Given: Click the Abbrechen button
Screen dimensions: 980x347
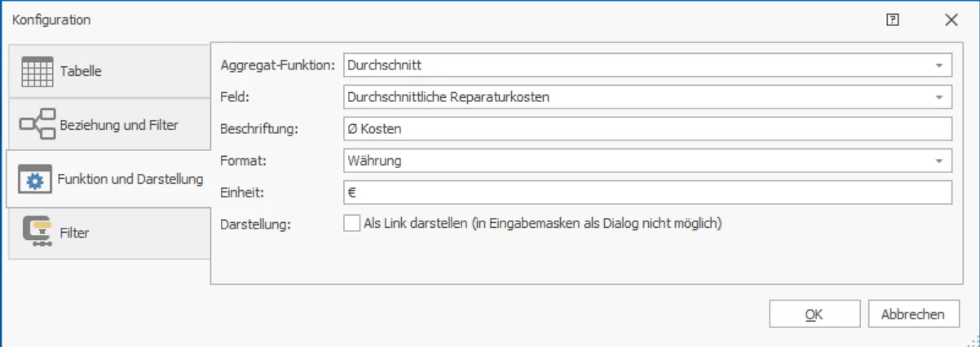Looking at the screenshot, I should click(913, 314).
